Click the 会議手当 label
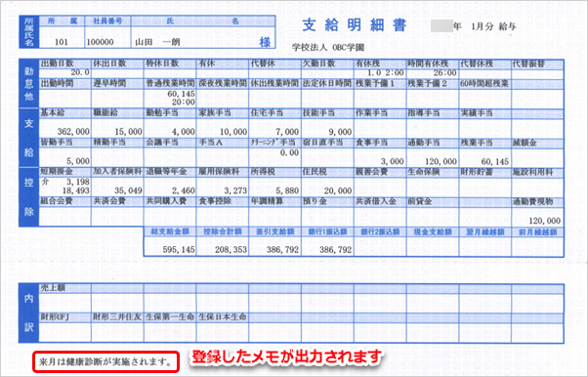Screen dimensions: 588x377 161,143
